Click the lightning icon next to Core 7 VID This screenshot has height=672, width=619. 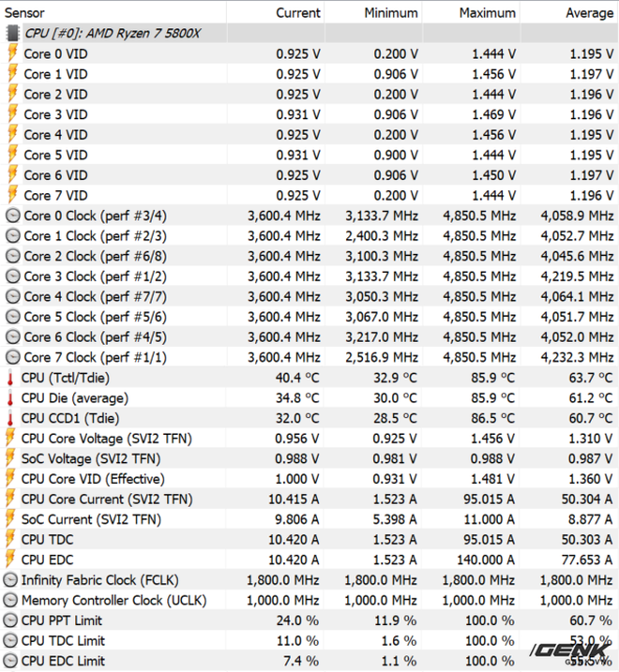[13, 195]
